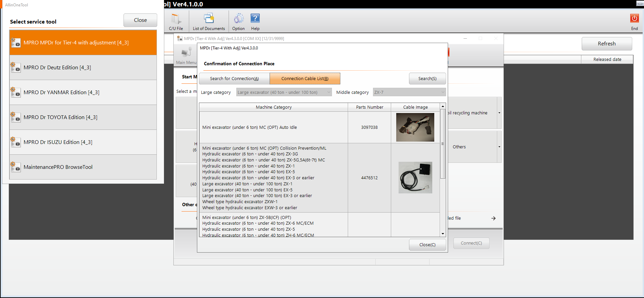Switch to Search for Connection(A) tab
The width and height of the screenshot is (644, 298).
[234, 79]
